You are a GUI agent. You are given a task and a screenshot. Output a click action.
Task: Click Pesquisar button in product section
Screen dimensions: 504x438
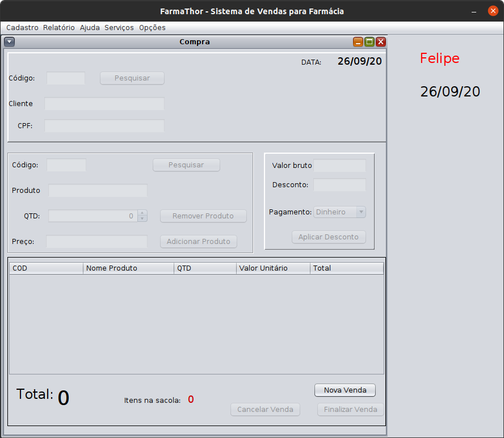pos(186,165)
